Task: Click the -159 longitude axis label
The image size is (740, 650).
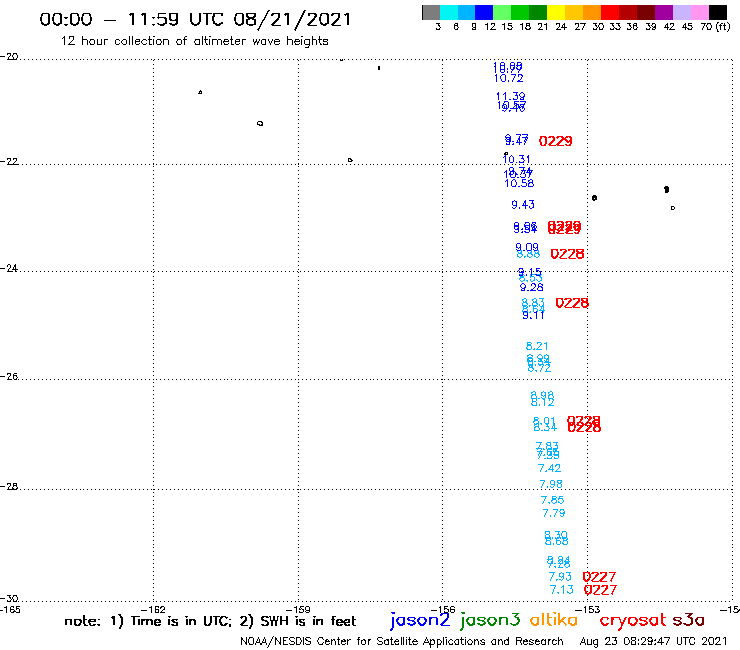Action: pos(298,609)
